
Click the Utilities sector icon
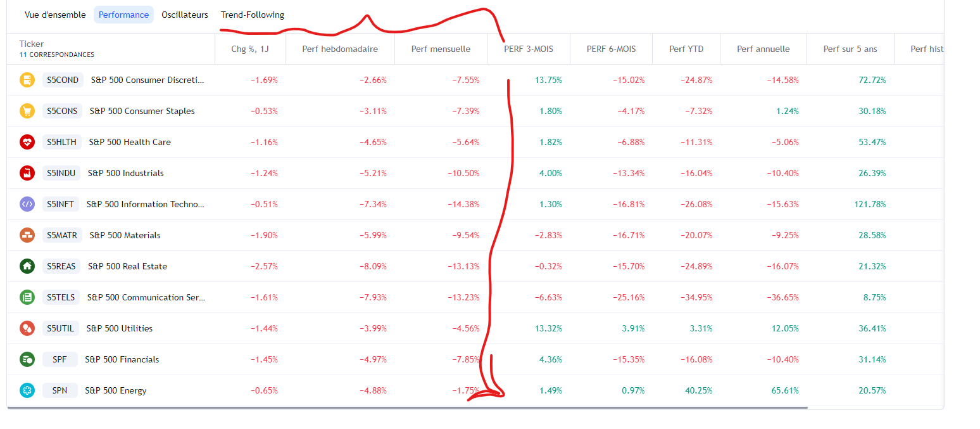(27, 328)
